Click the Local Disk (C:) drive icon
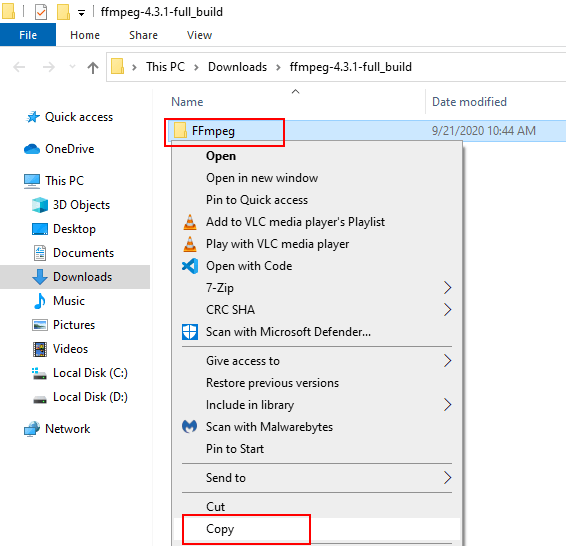The height and width of the screenshot is (546, 566). tap(39, 374)
